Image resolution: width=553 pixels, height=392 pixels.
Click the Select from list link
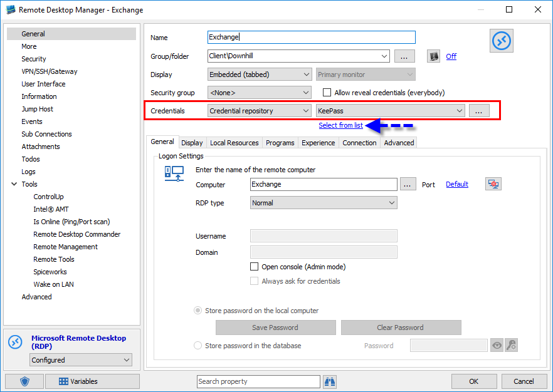340,125
